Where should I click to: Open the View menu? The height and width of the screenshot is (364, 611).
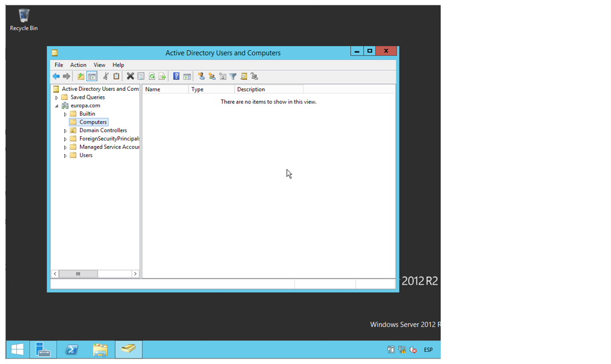(x=99, y=65)
